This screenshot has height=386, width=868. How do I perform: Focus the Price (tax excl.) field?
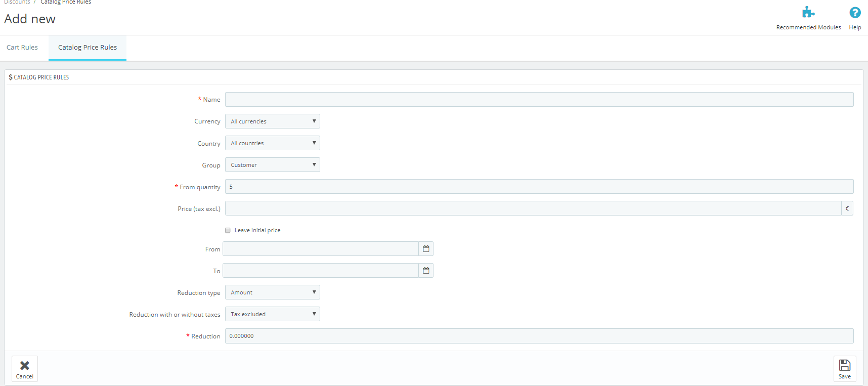click(x=533, y=208)
